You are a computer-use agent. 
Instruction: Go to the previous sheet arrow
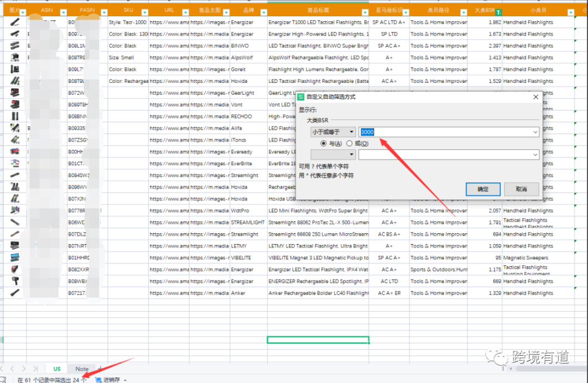(x=13, y=369)
